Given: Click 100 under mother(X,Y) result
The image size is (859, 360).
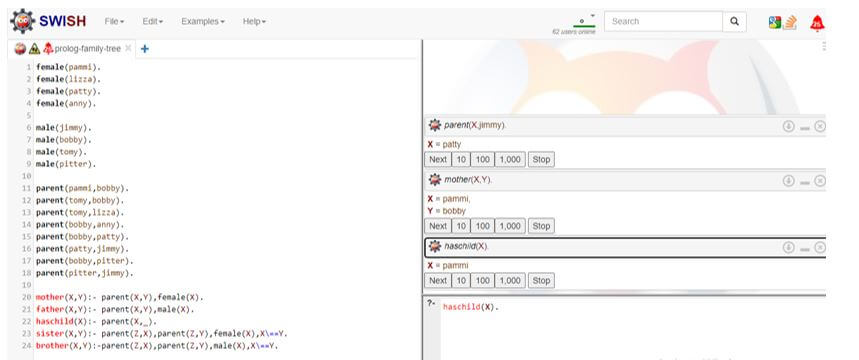Looking at the screenshot, I should coord(483,226).
